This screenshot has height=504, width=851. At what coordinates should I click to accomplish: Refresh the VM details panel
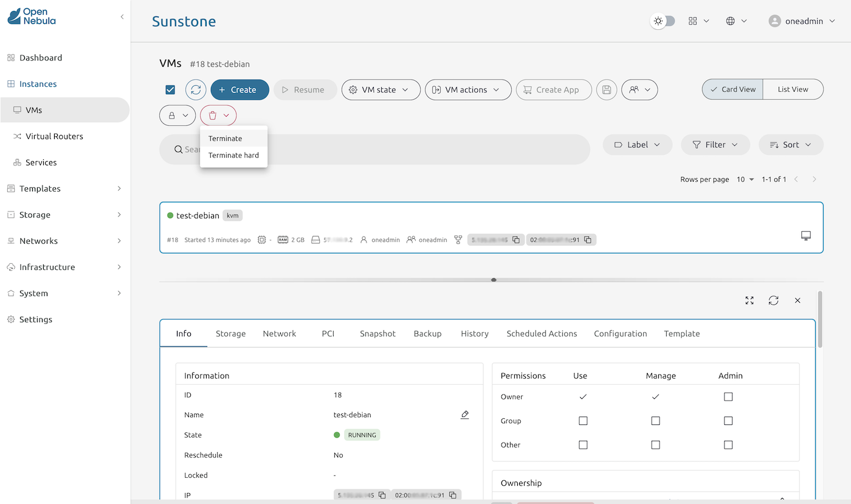coord(773,300)
